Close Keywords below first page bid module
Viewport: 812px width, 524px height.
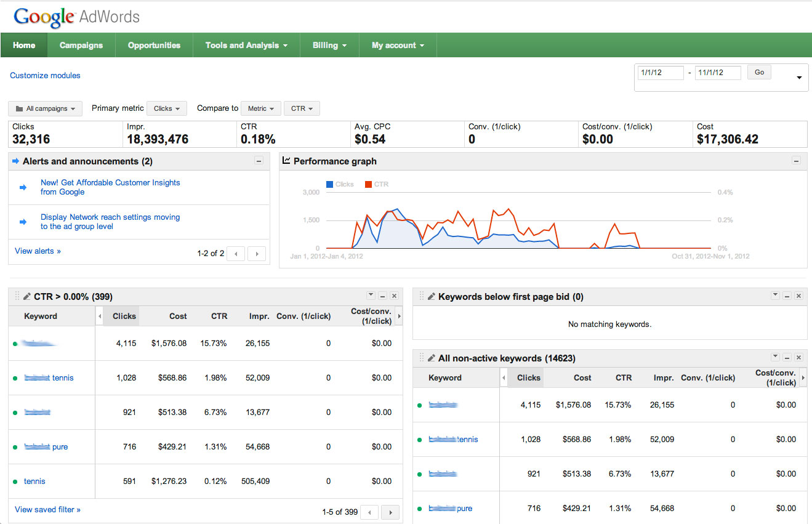point(798,296)
